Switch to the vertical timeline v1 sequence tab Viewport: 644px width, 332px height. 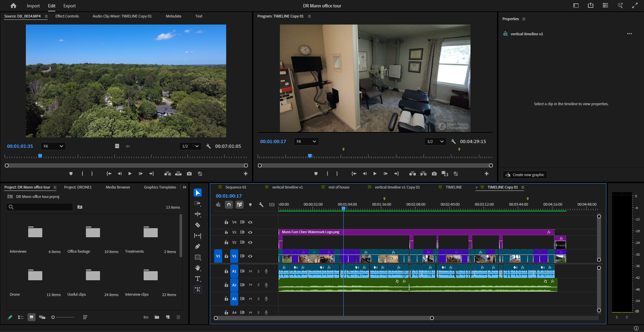click(287, 187)
